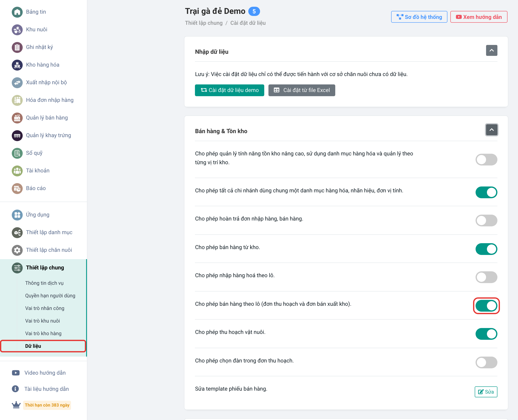This screenshot has height=420, width=518.
Task: Enable chọn đàn trong đơn thu hoạch toggle
Action: pos(486,362)
